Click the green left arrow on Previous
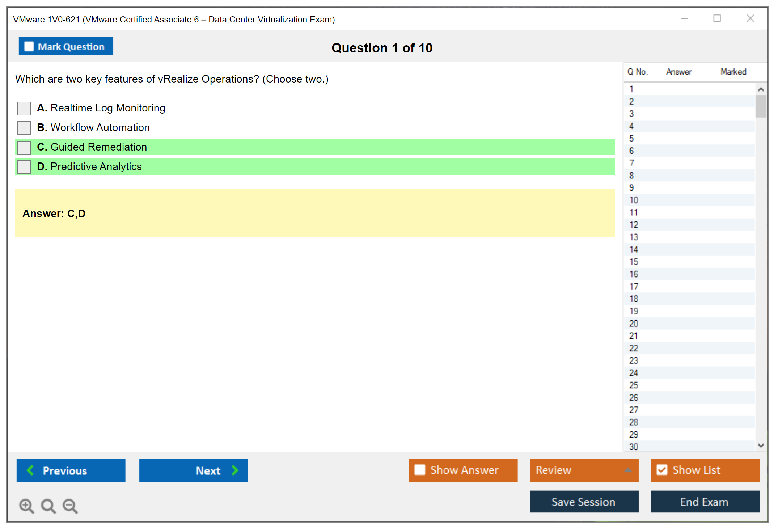 point(30,470)
